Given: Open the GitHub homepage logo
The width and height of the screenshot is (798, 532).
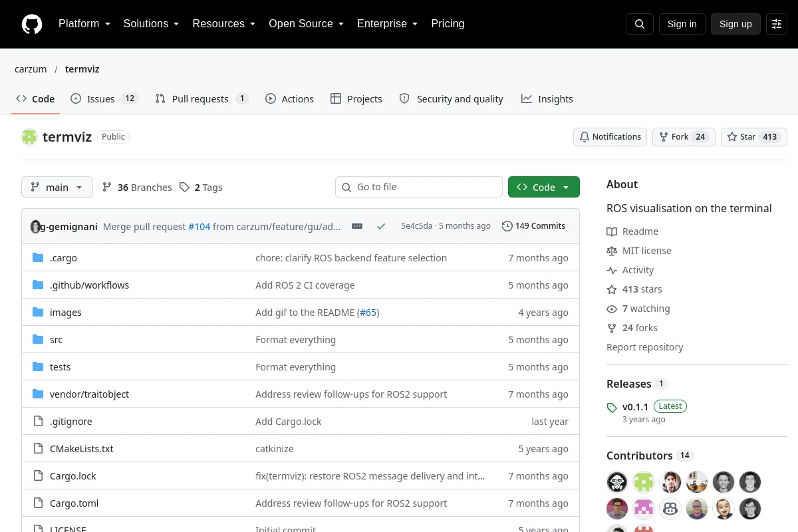Looking at the screenshot, I should click(32, 24).
